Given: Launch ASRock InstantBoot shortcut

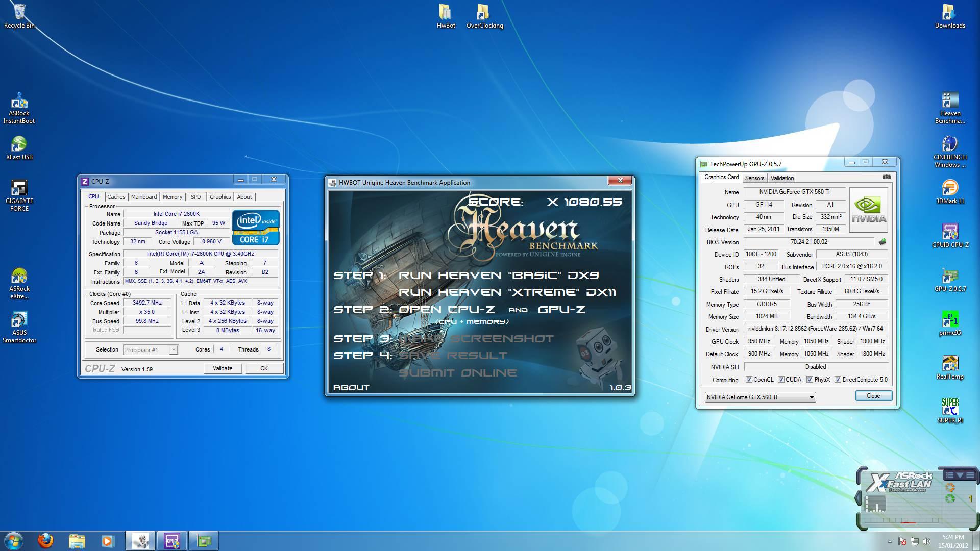Looking at the screenshot, I should [19, 108].
